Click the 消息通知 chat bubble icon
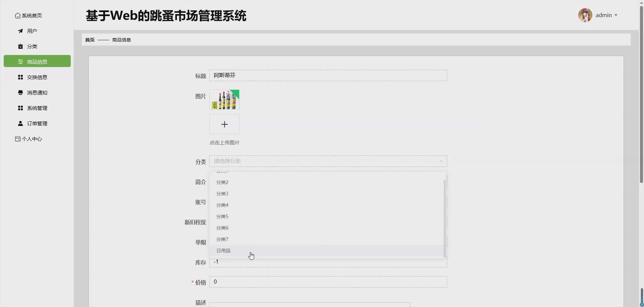The height and width of the screenshot is (307, 644). [20, 93]
